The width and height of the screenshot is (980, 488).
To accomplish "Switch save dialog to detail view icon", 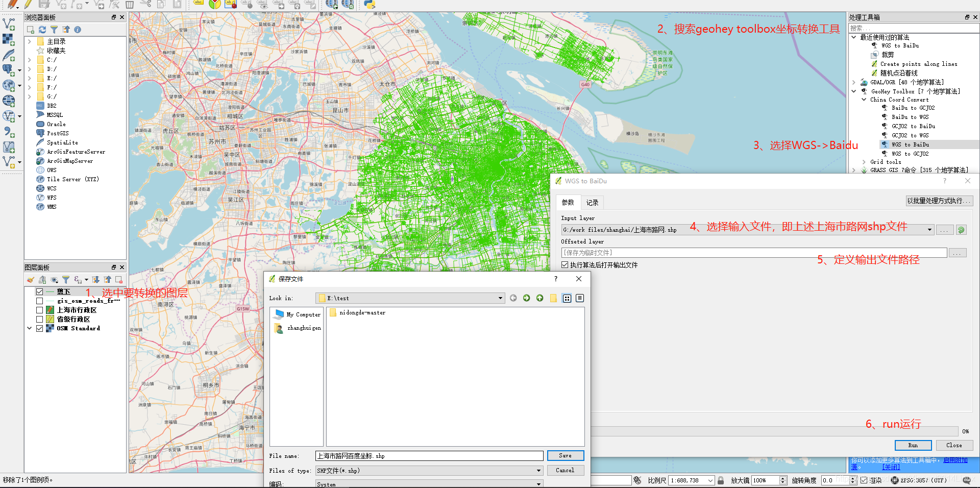I will click(x=580, y=298).
